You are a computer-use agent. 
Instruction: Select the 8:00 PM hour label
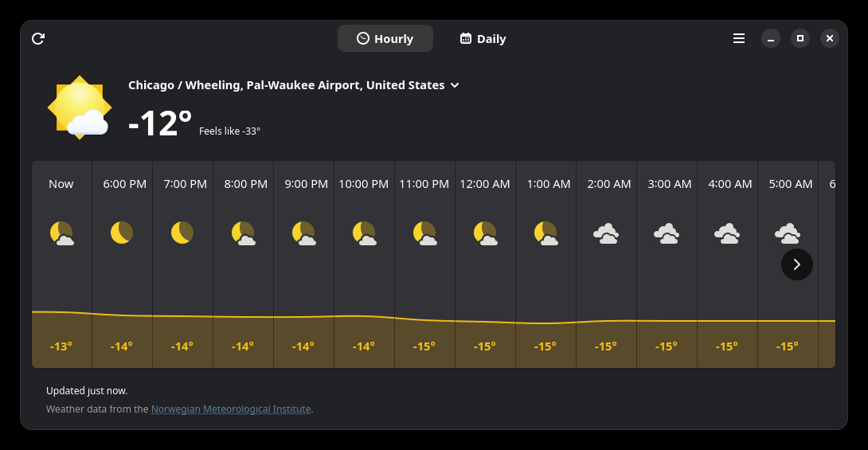coord(246,184)
